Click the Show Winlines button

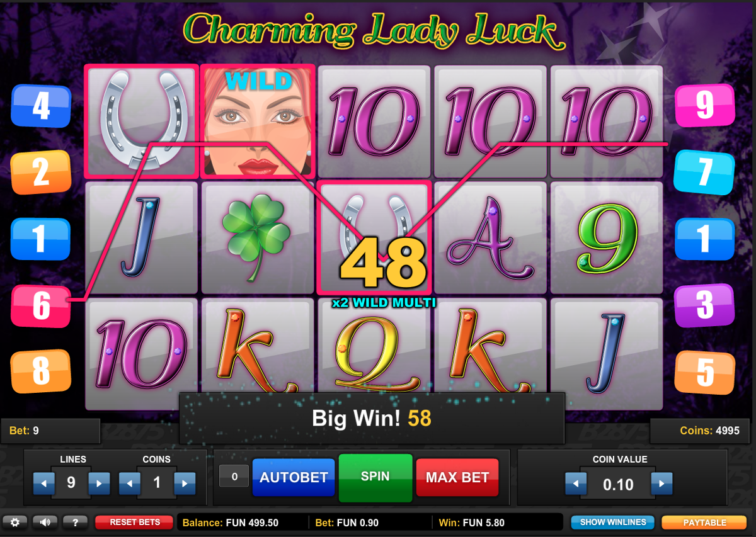tap(613, 523)
